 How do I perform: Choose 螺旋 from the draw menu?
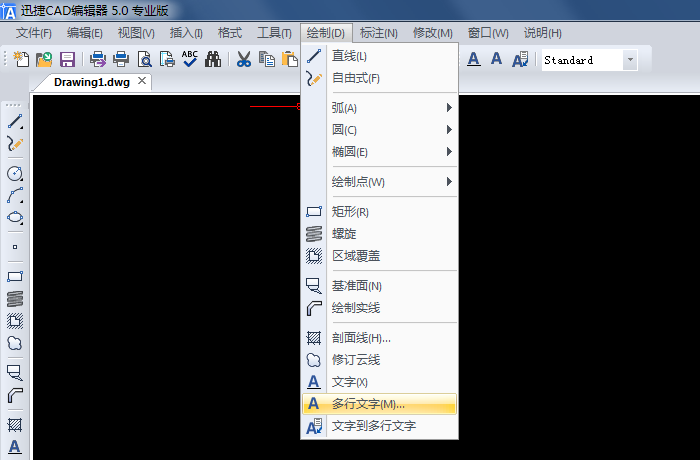[380, 234]
